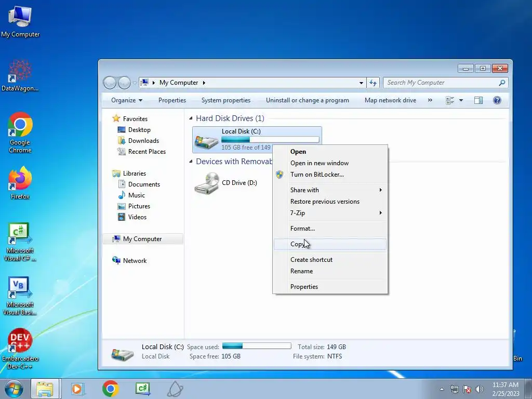
Task: Click the volume speaker tray icon
Action: pyautogui.click(x=480, y=389)
